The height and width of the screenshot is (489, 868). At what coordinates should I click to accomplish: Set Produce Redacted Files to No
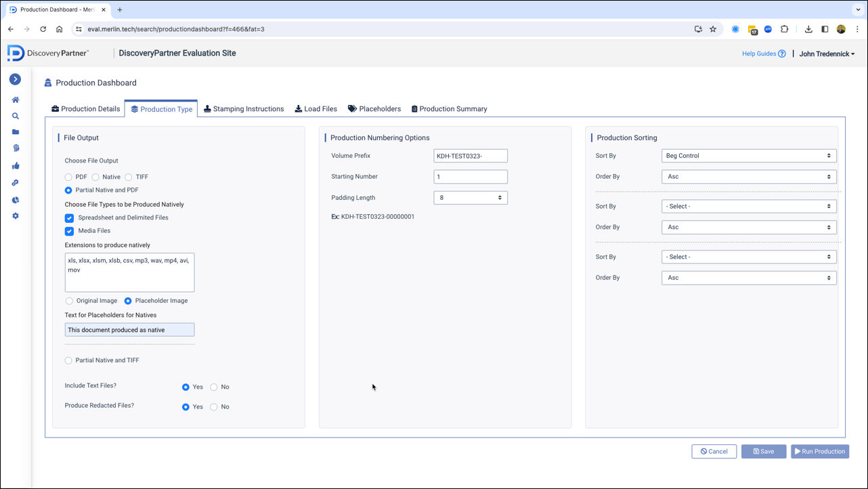pyautogui.click(x=214, y=407)
